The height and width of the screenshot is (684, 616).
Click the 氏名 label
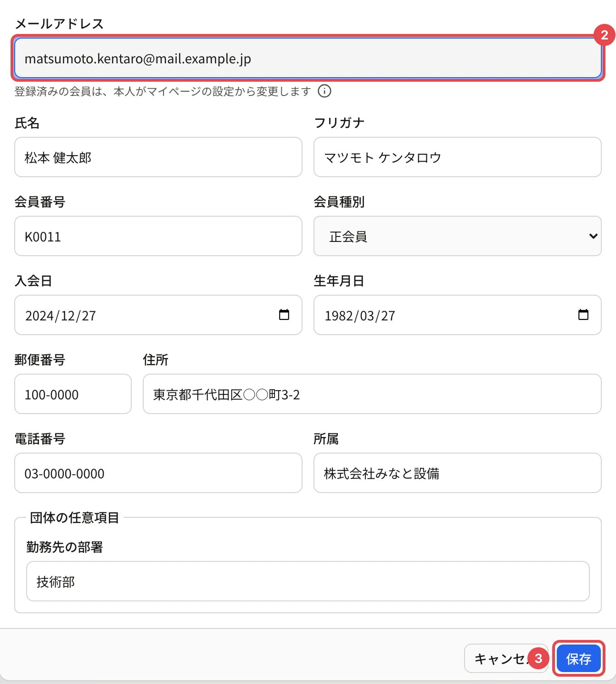pyautogui.click(x=27, y=123)
